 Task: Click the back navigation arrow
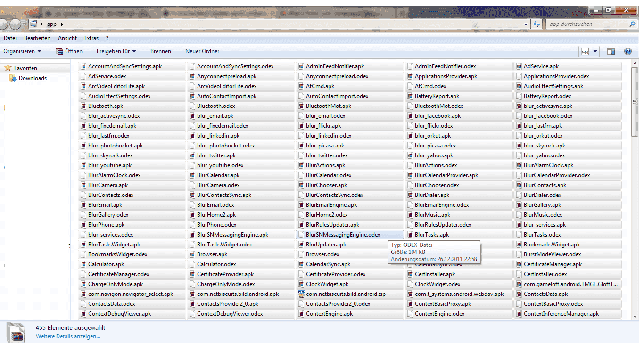click(2, 24)
